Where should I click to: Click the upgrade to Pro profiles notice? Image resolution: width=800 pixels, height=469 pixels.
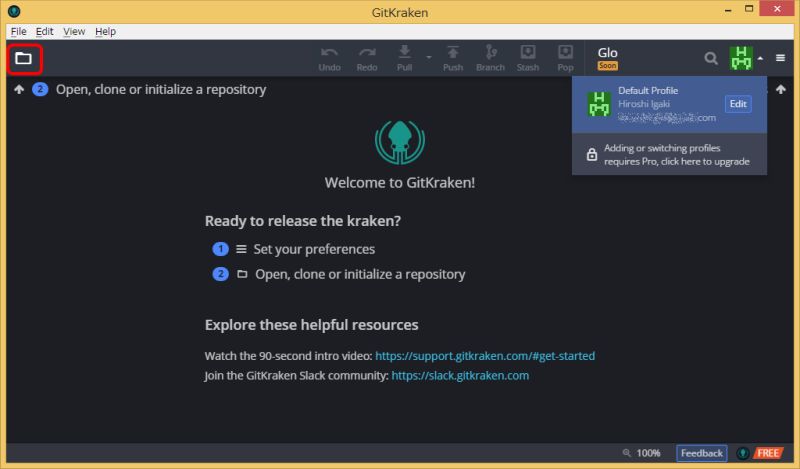coord(669,155)
